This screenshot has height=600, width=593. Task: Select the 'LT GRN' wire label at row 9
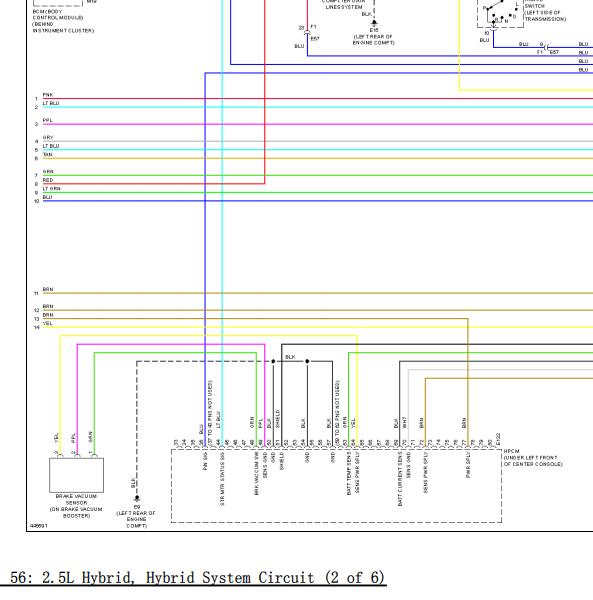click(51, 189)
